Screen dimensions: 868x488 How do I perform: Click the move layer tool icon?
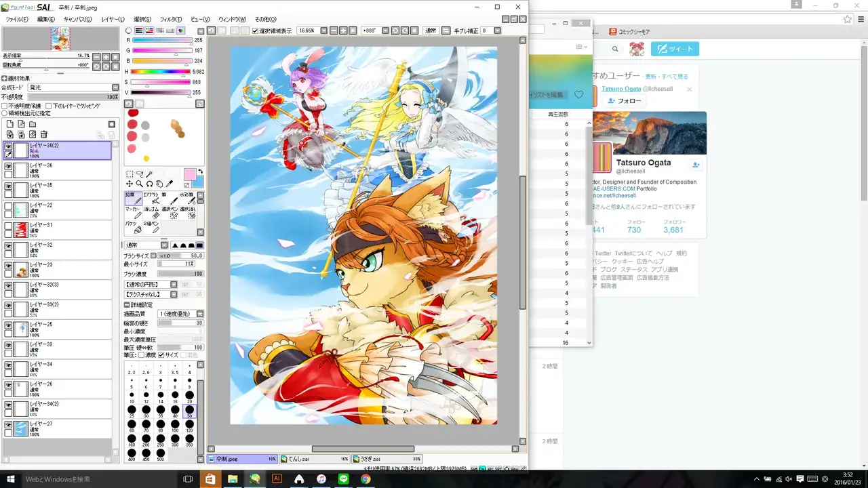click(x=130, y=184)
